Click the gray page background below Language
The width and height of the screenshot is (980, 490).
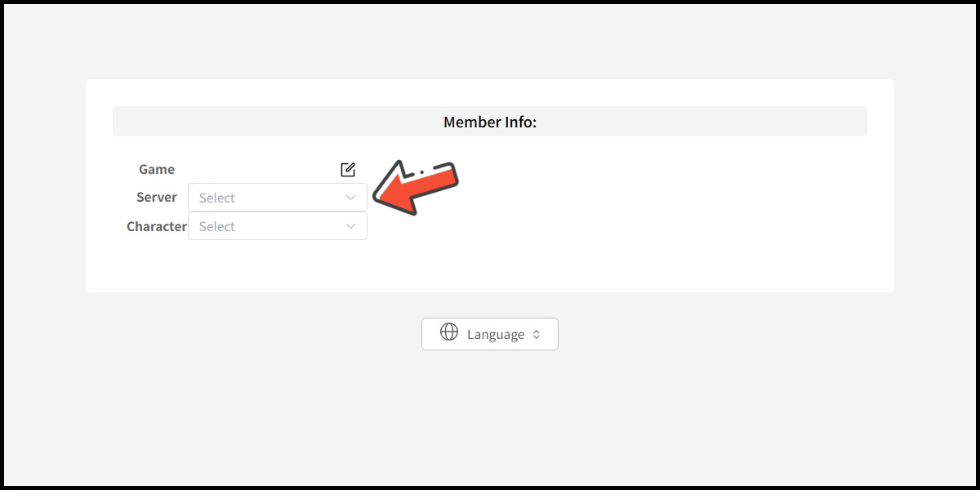[490, 416]
